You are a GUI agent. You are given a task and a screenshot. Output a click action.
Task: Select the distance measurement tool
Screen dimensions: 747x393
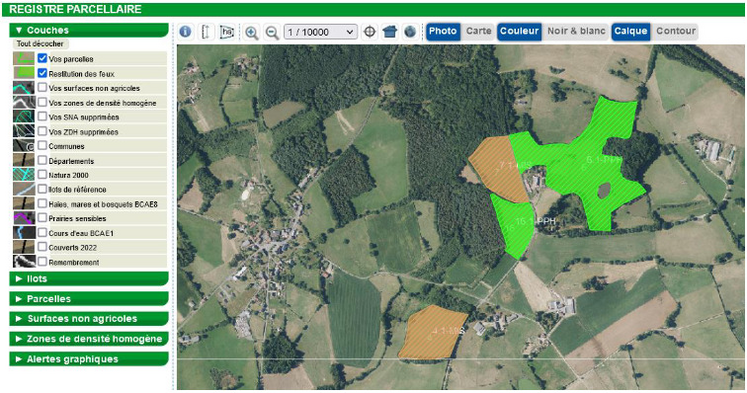click(x=206, y=32)
